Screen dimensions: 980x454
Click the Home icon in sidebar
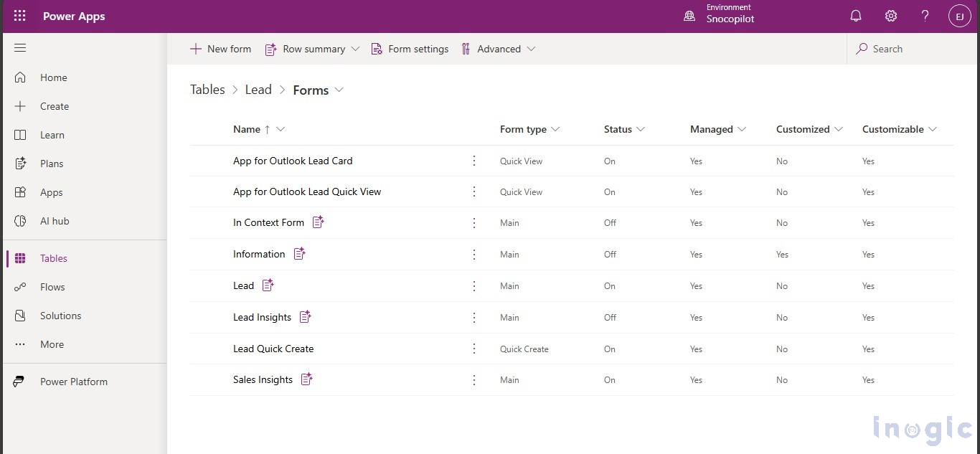(x=20, y=77)
